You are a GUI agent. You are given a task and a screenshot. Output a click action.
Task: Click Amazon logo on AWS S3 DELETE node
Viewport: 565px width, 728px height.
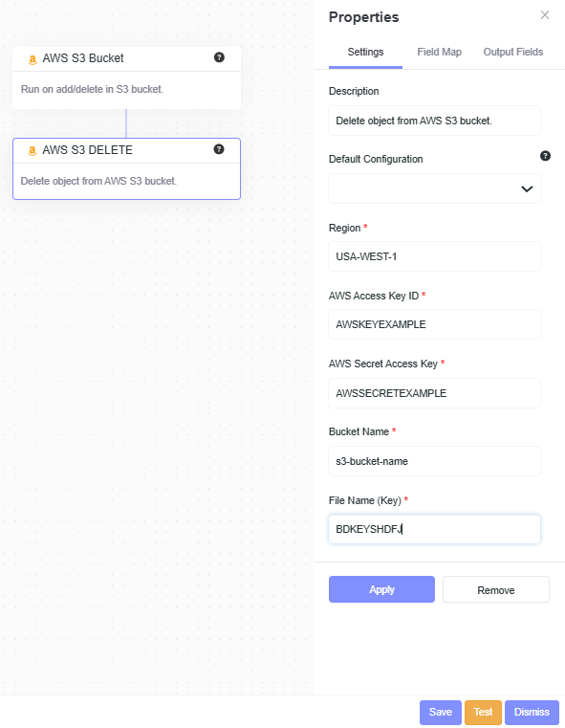32,151
